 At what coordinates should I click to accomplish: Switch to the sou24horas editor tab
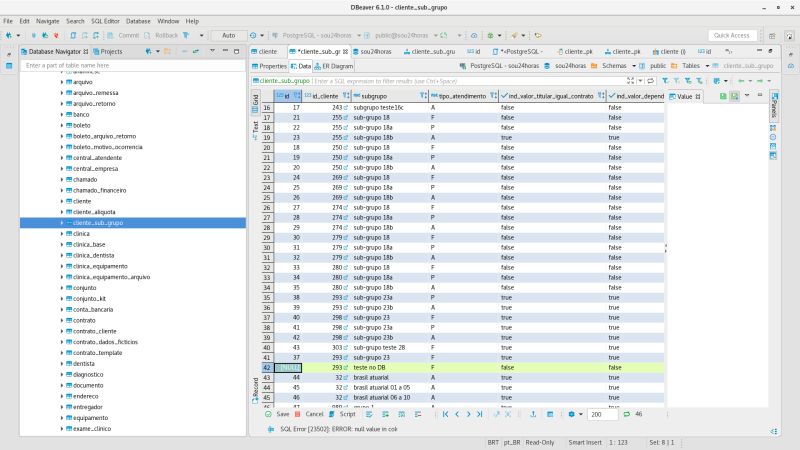point(372,52)
